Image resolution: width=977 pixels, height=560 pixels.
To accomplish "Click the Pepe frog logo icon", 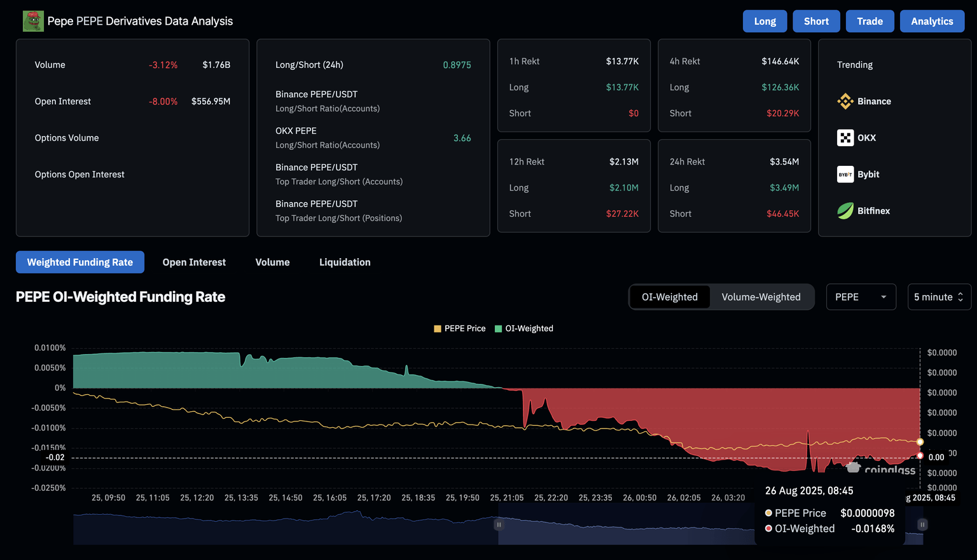I will (x=33, y=21).
